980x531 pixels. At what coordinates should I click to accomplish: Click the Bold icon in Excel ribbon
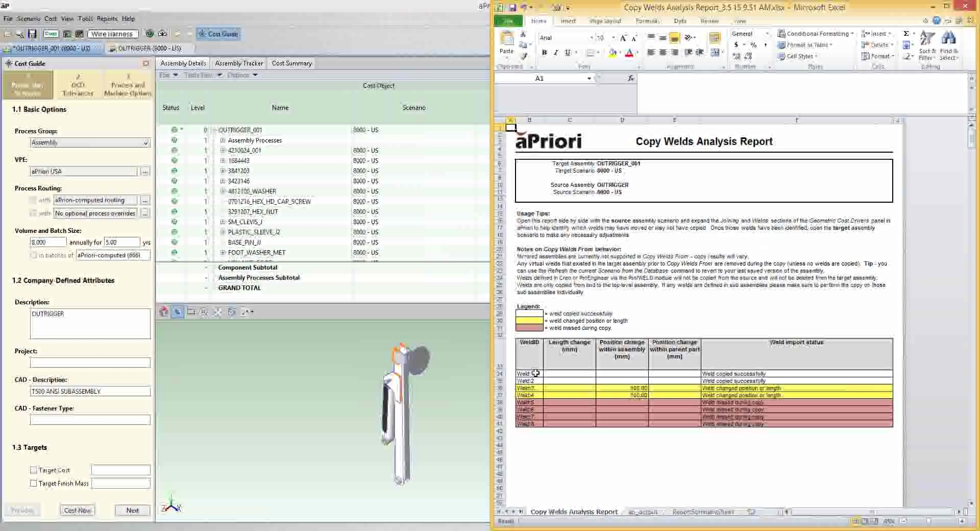pyautogui.click(x=544, y=53)
